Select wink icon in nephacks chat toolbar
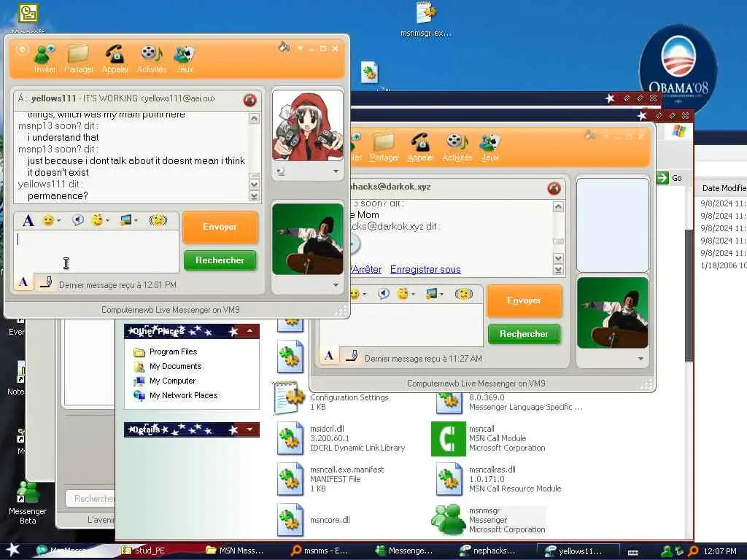 (x=403, y=294)
